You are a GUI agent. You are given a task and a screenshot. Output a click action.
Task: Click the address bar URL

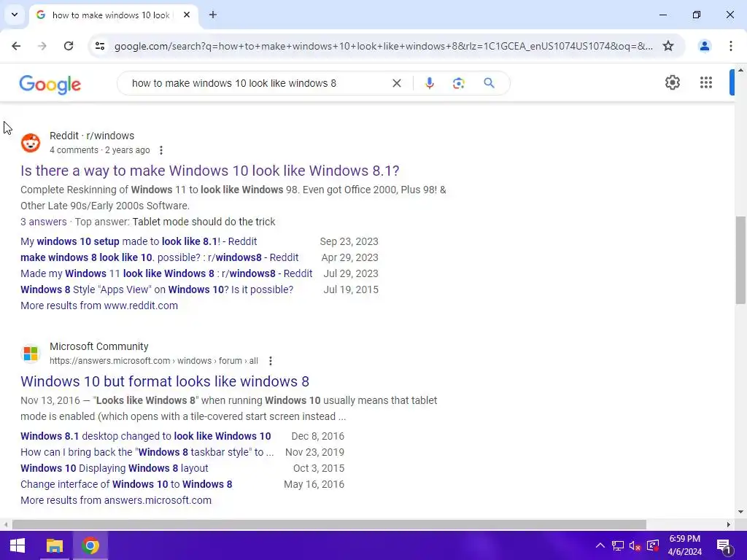point(383,46)
